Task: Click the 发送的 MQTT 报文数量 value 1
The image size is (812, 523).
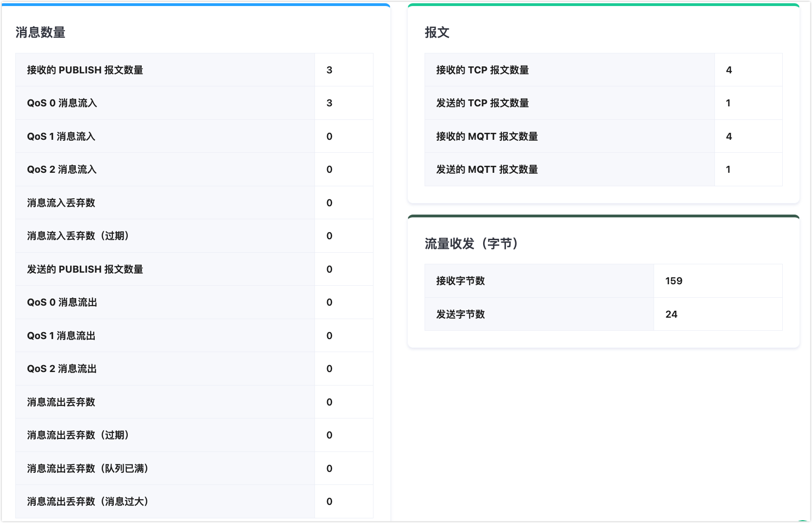Action: point(729,170)
